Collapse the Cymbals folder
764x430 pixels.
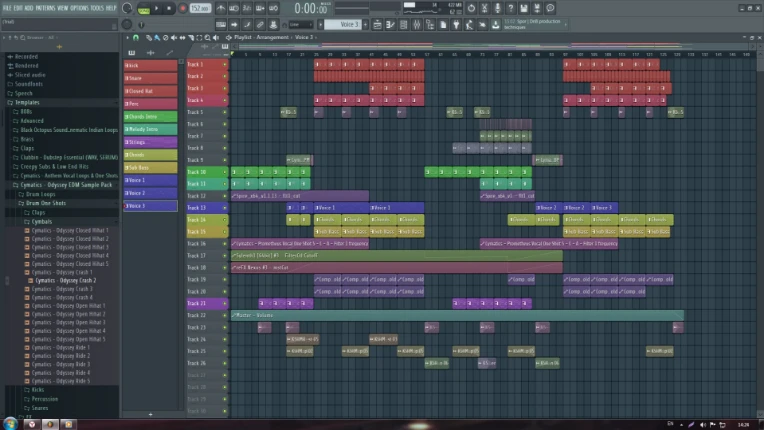point(41,222)
